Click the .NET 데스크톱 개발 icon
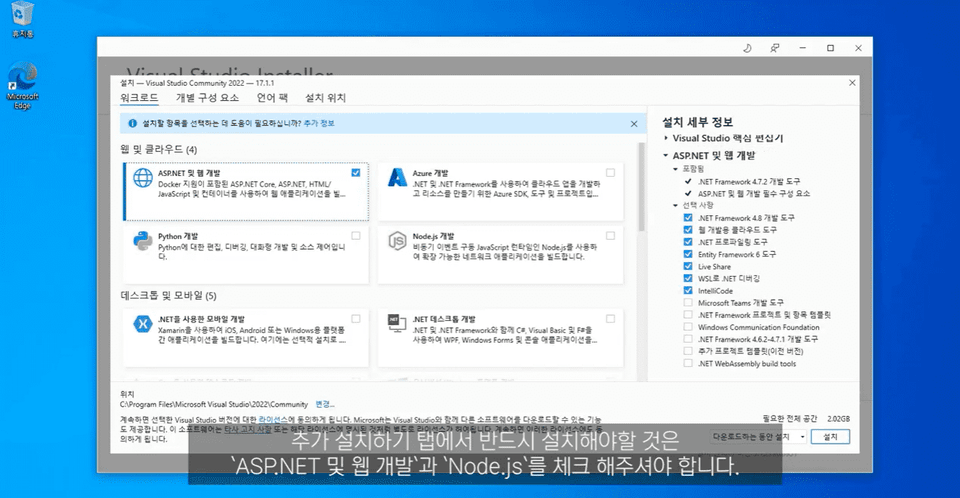The height and width of the screenshot is (498, 960). point(397,323)
